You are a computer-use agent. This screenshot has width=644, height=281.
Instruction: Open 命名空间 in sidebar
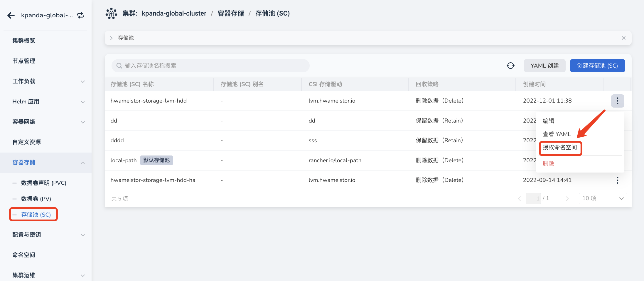(x=24, y=255)
